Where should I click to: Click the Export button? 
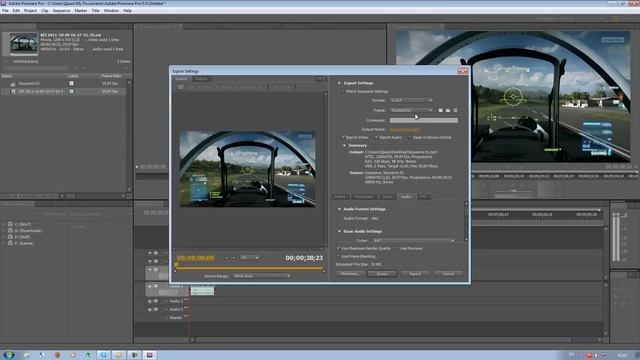pos(415,274)
